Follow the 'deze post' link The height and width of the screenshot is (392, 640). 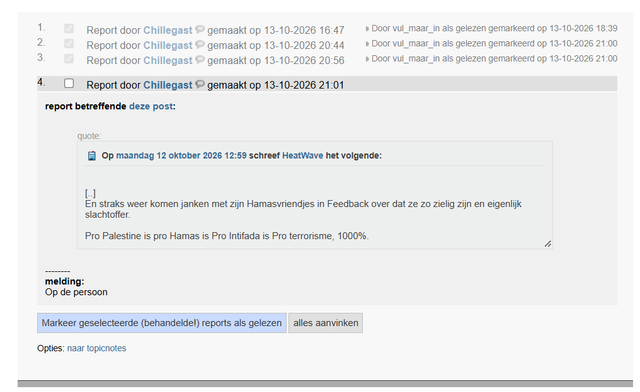click(x=151, y=106)
